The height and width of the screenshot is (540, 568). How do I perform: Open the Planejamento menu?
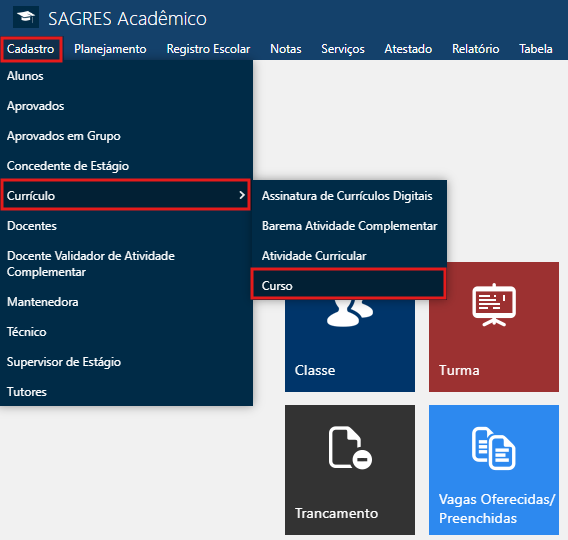110,49
